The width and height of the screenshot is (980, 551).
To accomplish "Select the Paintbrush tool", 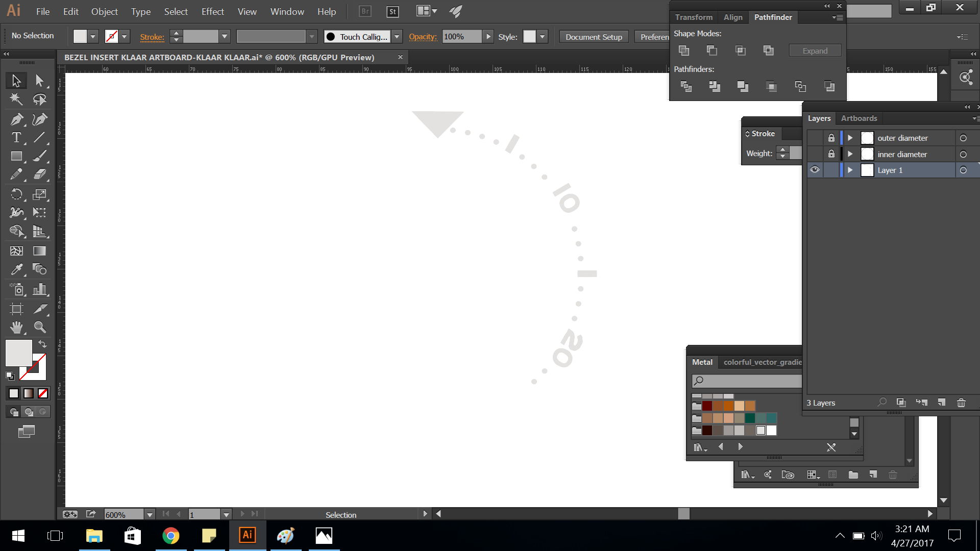I will [39, 156].
